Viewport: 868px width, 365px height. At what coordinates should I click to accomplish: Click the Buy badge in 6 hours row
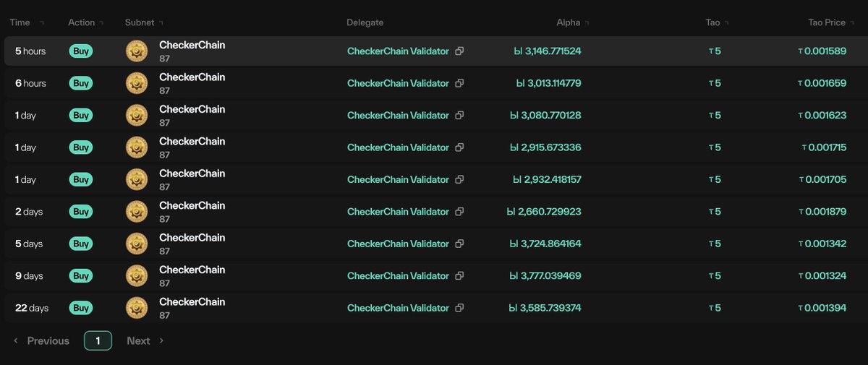(81, 83)
